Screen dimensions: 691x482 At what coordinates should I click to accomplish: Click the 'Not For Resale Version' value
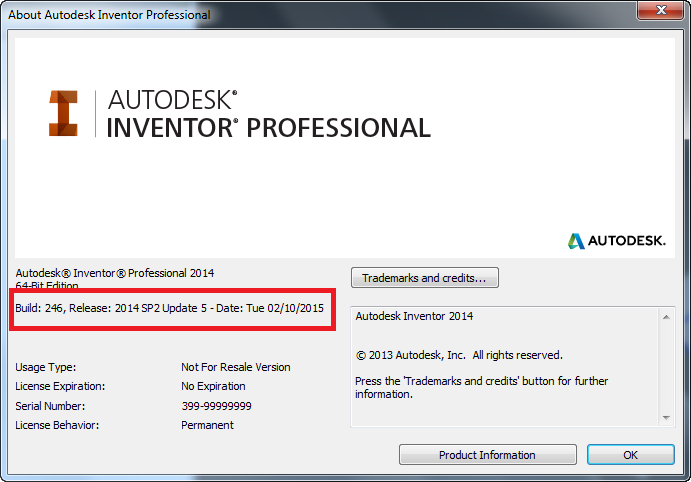236,367
